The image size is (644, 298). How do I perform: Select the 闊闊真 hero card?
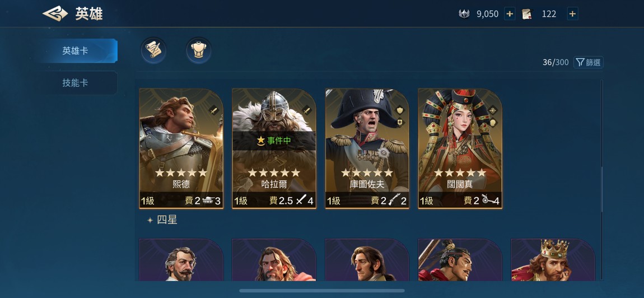click(460, 148)
